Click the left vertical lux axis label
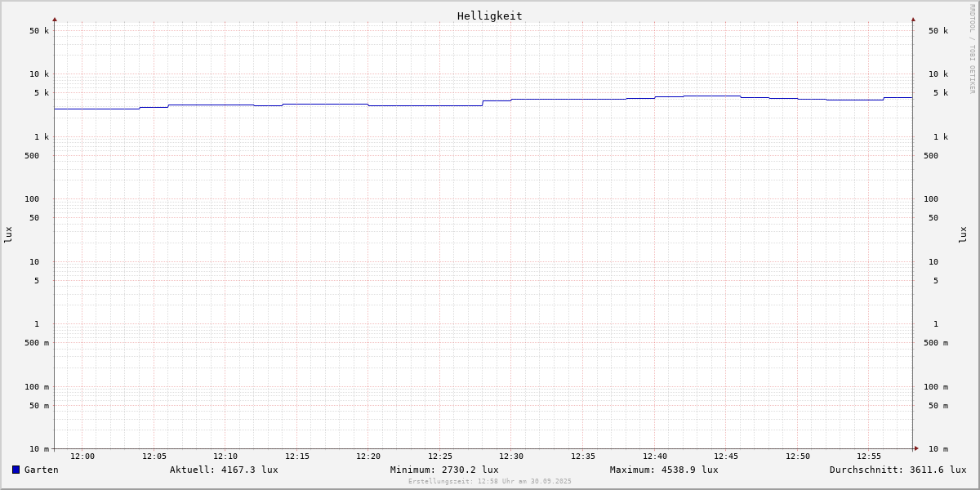The width and height of the screenshot is (980, 490). point(8,234)
